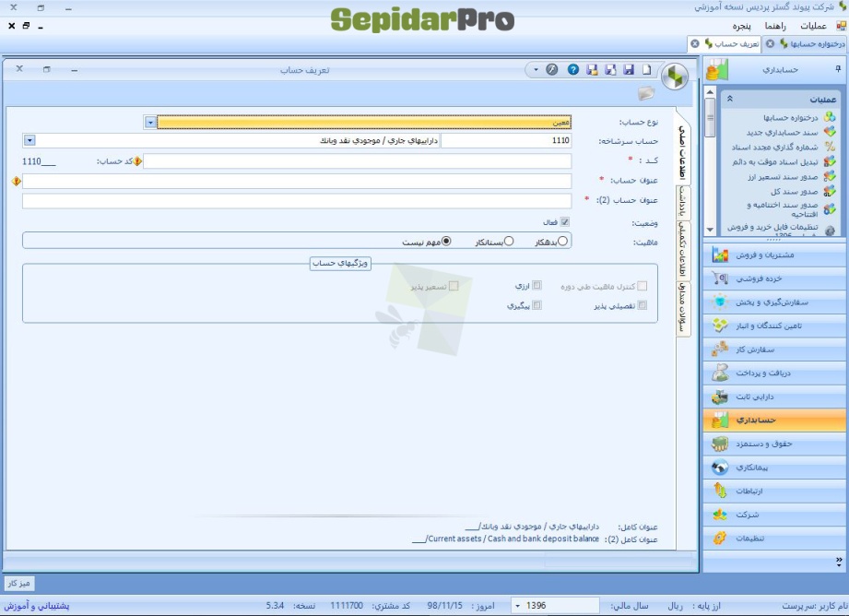849x616 pixels.
Task: Click the Sepidar round logo orb button
Action: [675, 77]
